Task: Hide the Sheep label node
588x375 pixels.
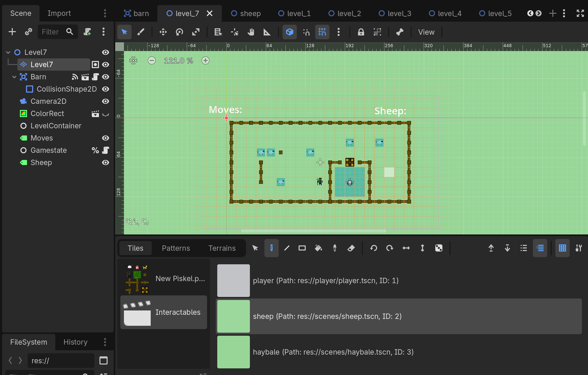Action: [x=106, y=162]
